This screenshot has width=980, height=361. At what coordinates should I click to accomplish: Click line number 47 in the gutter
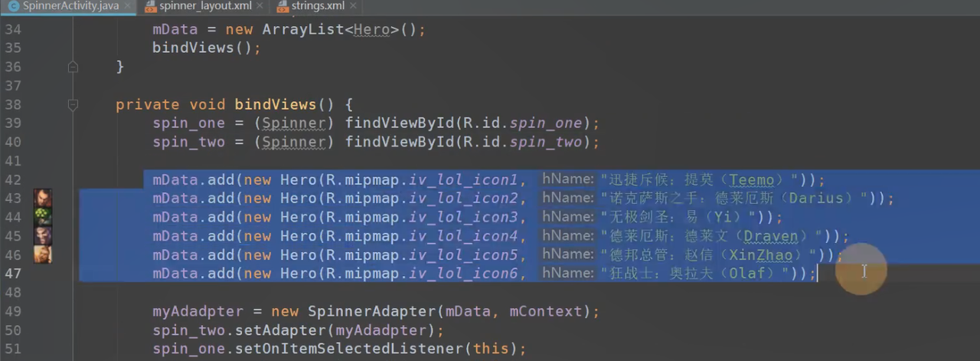(x=13, y=274)
